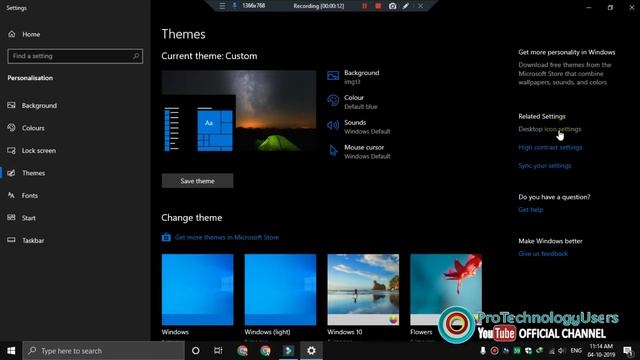
Task: Click the microphone tray icon
Action: click(x=483, y=351)
